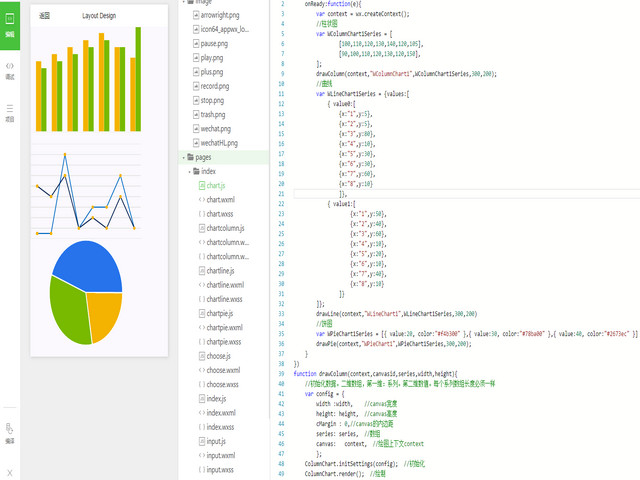The width and height of the screenshot is (640, 480).
Task: Open input.wxss file
Action: click(216, 470)
